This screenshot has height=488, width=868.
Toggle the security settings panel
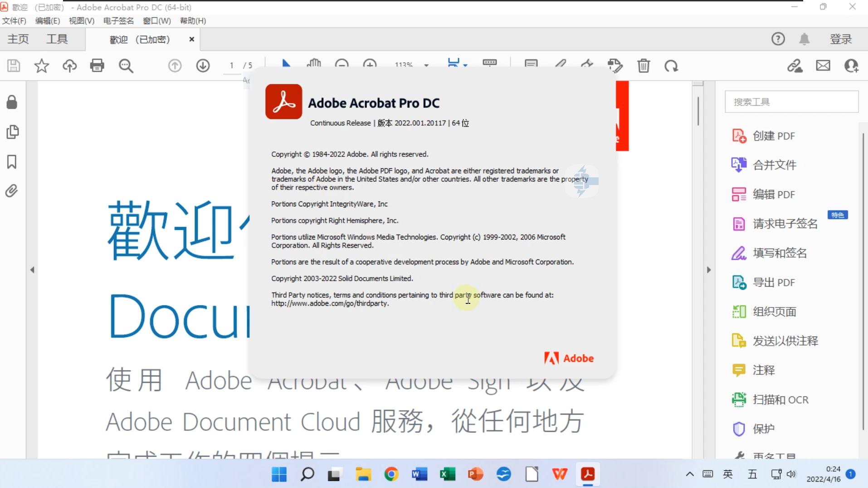pos(12,102)
